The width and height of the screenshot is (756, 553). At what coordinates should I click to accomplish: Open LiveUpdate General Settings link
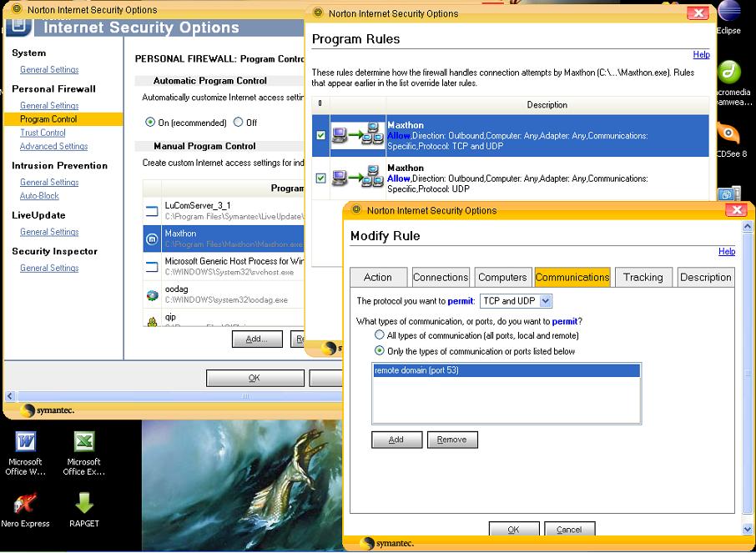tap(49, 232)
